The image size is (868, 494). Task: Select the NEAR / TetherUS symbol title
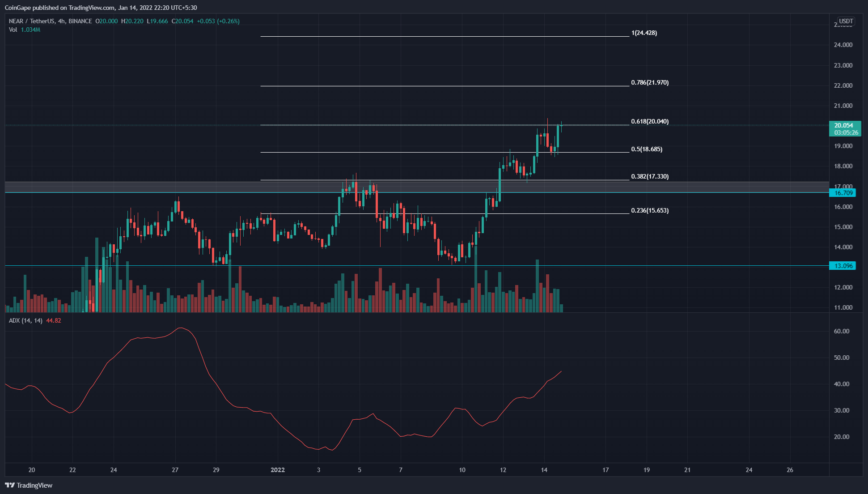coord(32,21)
